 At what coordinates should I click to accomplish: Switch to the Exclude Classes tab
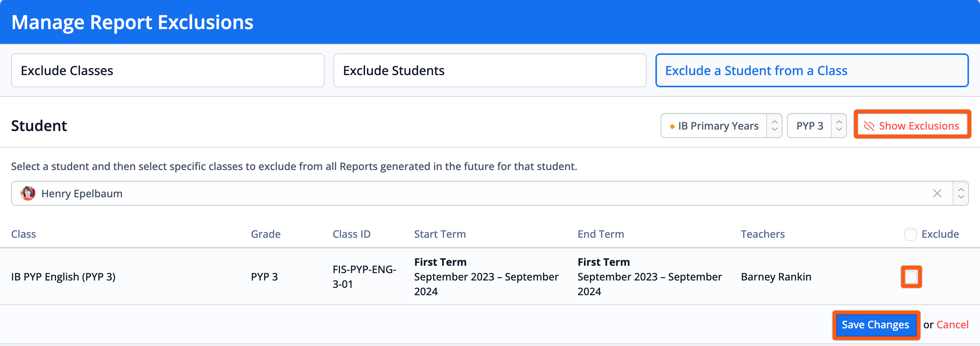click(168, 71)
